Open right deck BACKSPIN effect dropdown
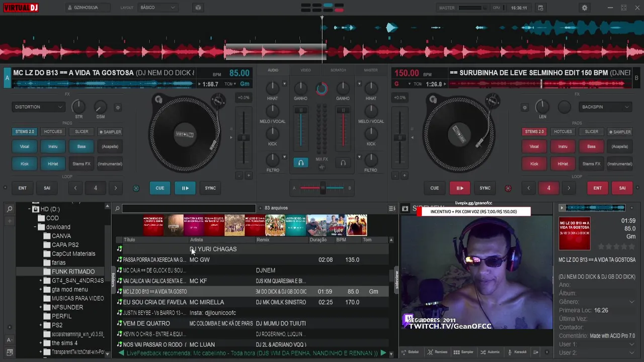Viewport: 644px width, 362px height. (x=605, y=107)
